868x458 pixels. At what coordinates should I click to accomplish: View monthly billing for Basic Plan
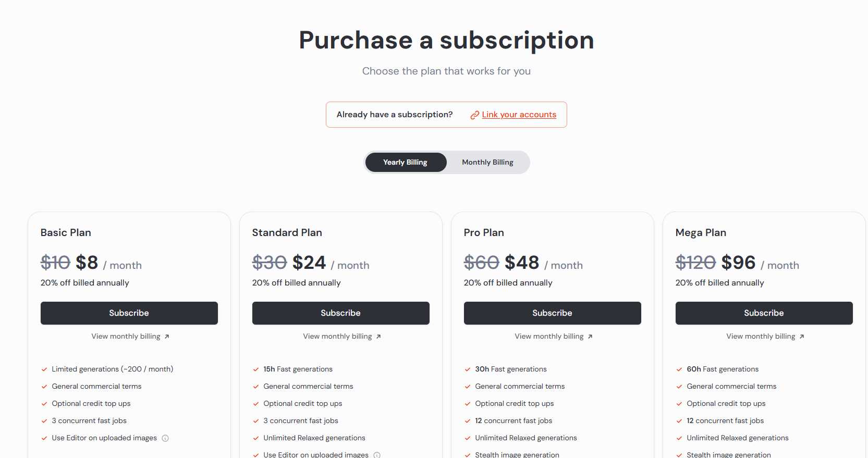tap(126, 337)
